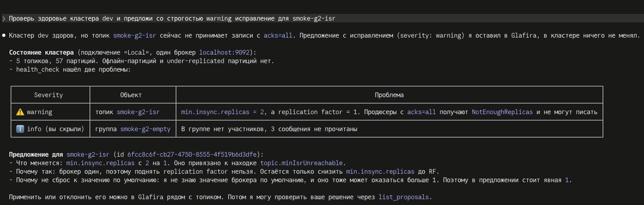The width and height of the screenshot is (644, 205).
Task: Click the prompt chevron before the command
Action: [x=4, y=19]
